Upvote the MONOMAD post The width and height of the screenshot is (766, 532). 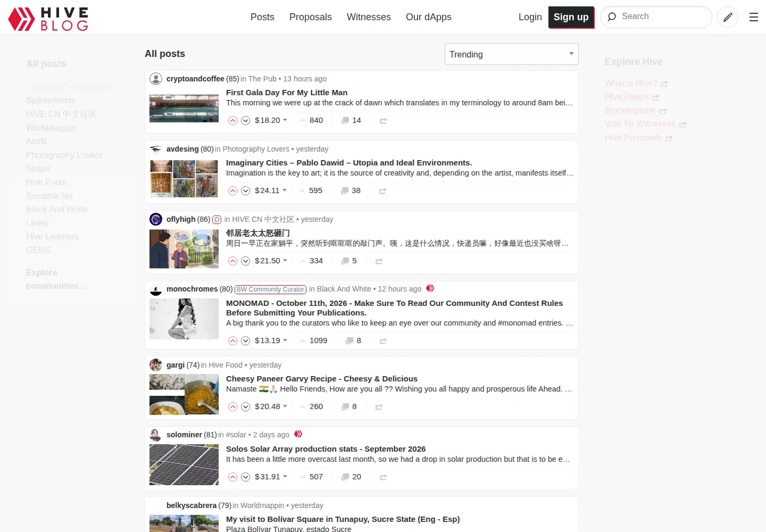pos(233,341)
